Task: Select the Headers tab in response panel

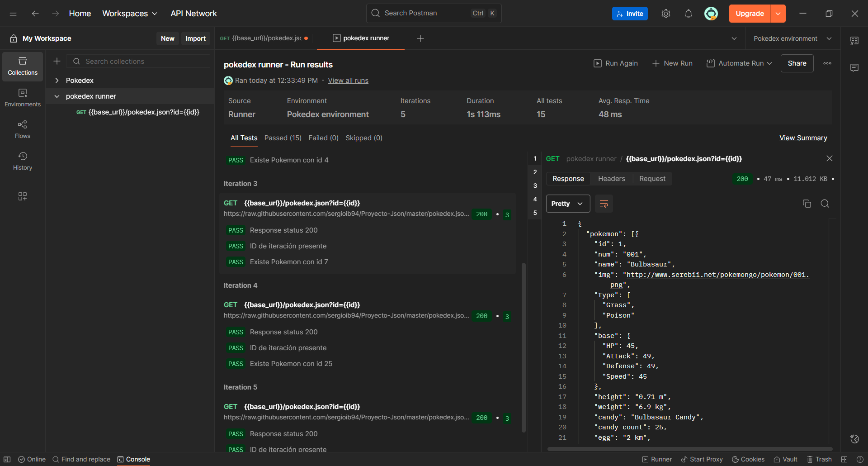Action: tap(611, 179)
